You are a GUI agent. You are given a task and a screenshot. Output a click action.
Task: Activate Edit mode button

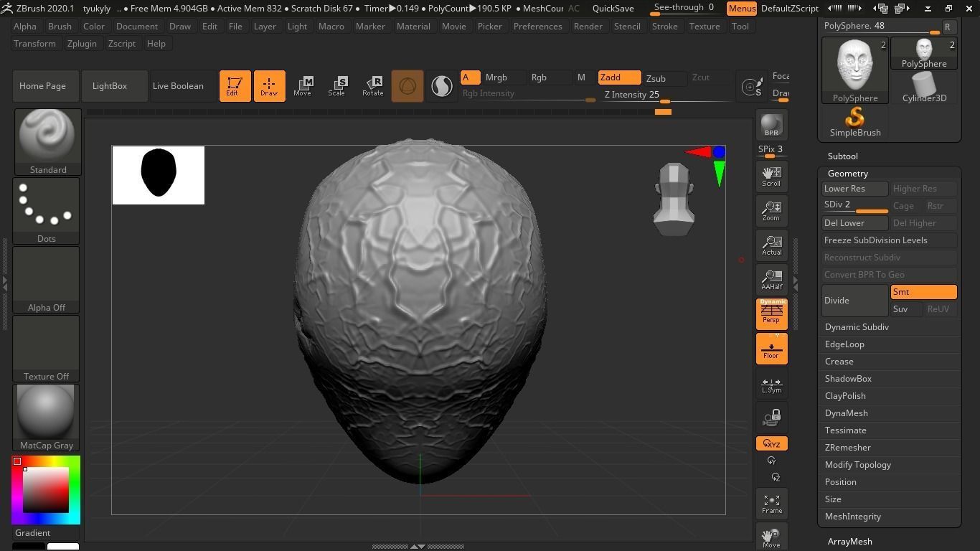click(235, 86)
